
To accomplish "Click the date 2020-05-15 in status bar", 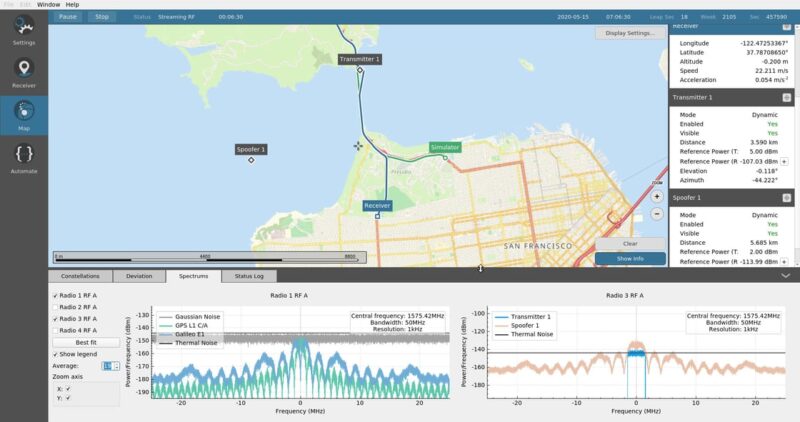I will pyautogui.click(x=572, y=17).
